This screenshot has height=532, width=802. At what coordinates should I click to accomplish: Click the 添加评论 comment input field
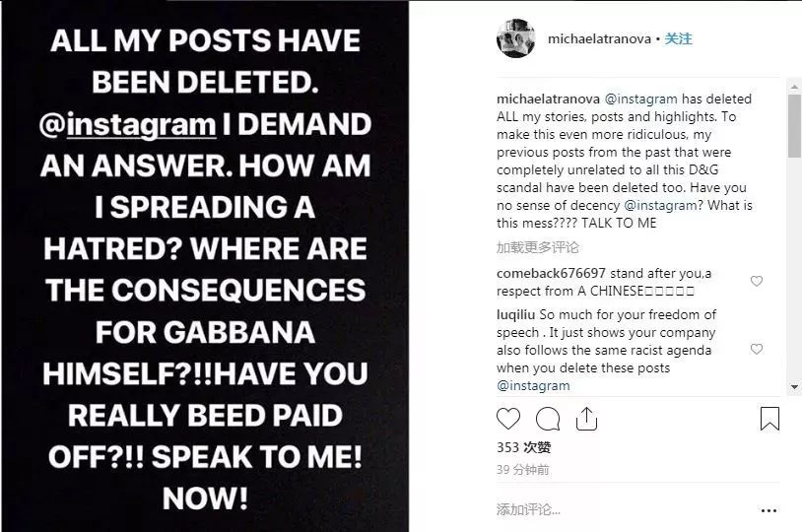point(611,509)
